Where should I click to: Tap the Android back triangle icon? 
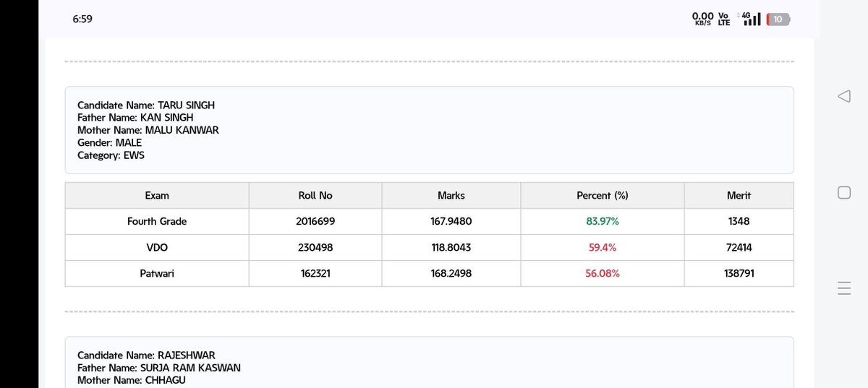[x=843, y=96]
